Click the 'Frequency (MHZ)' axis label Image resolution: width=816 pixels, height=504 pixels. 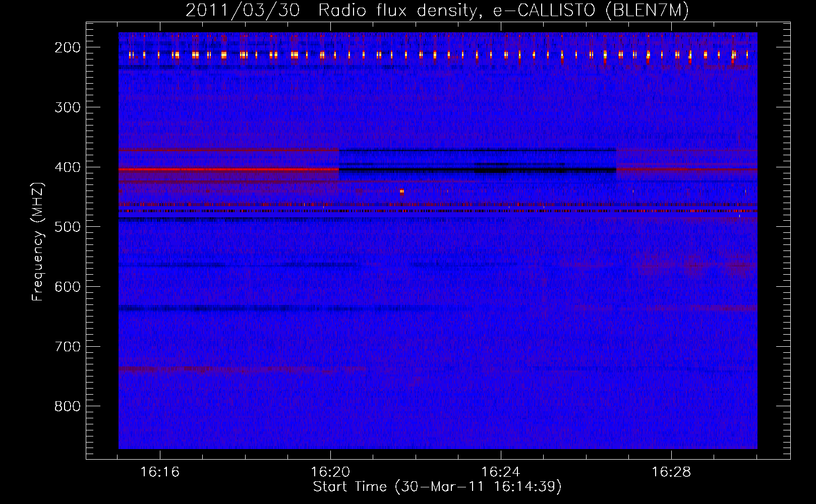tap(38, 241)
